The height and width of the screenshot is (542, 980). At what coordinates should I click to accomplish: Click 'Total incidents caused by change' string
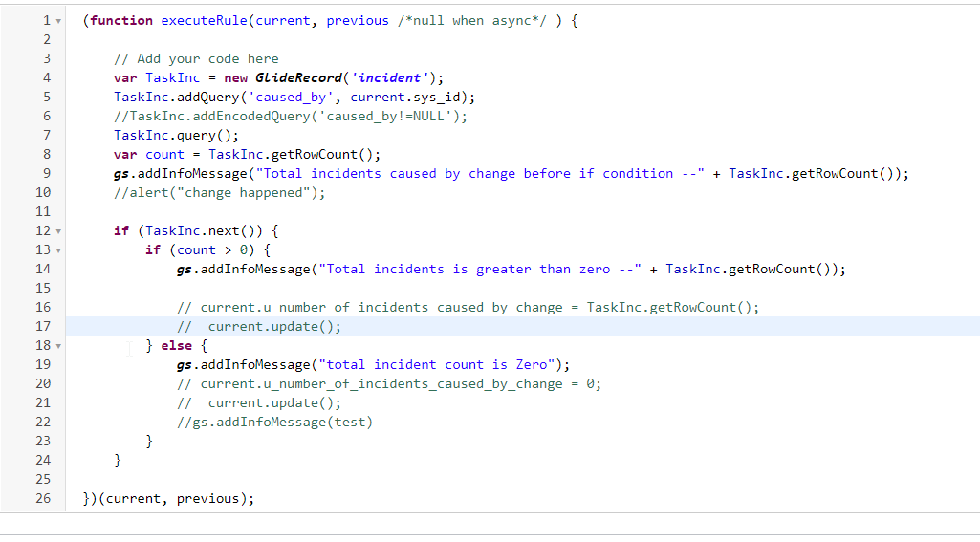[x=479, y=174]
